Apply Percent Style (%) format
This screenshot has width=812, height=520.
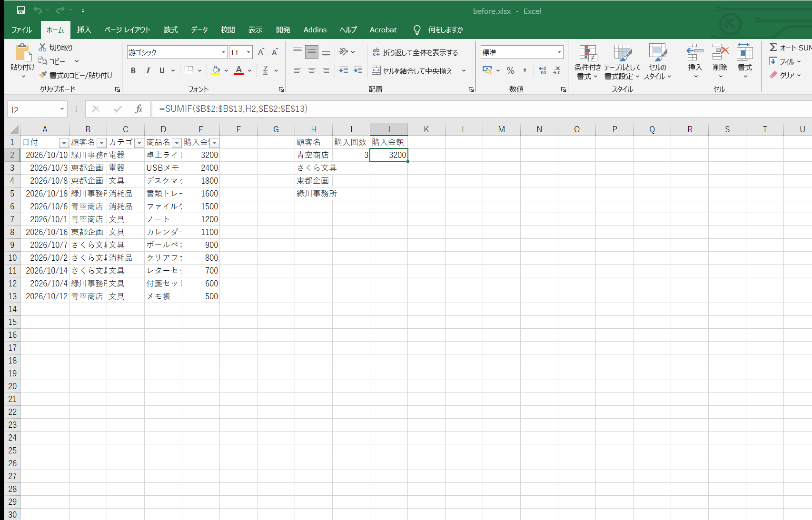(510, 70)
